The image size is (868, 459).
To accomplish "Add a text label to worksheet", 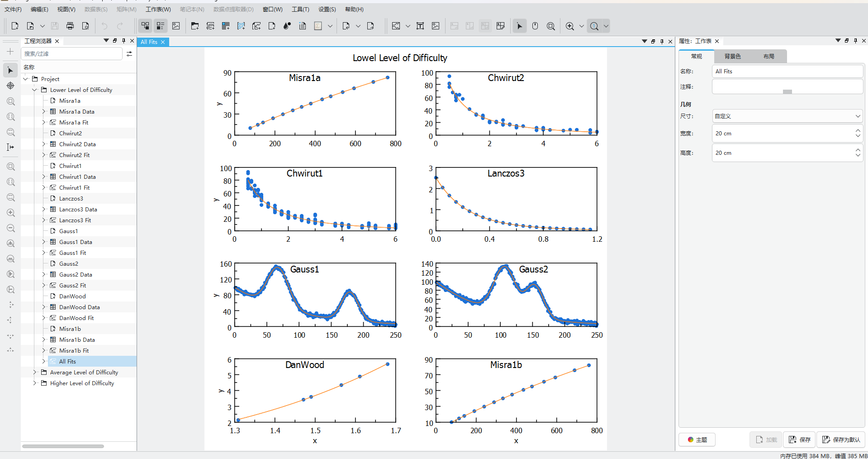I will pos(420,26).
